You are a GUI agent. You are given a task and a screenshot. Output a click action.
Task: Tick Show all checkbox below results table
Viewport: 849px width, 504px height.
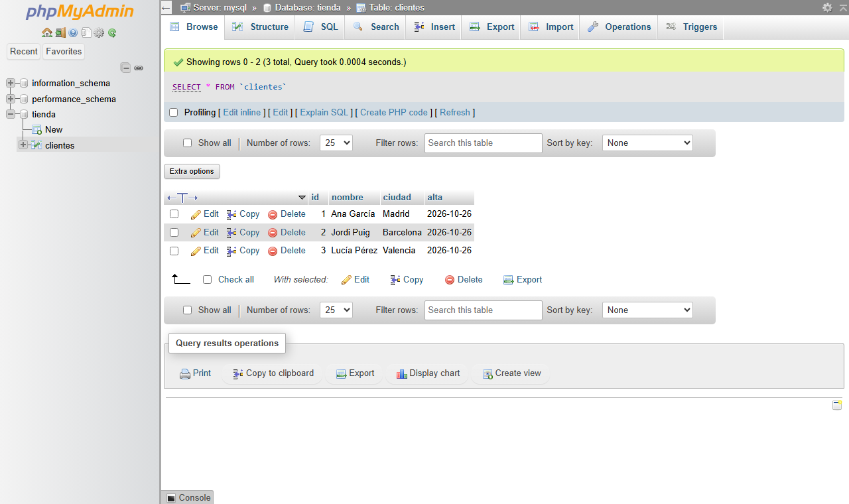tap(187, 310)
